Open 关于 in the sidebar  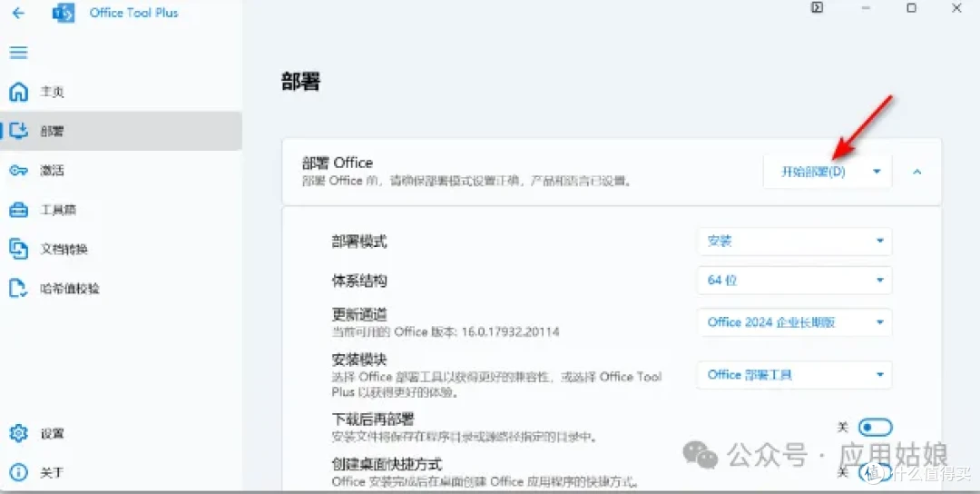coord(121,472)
